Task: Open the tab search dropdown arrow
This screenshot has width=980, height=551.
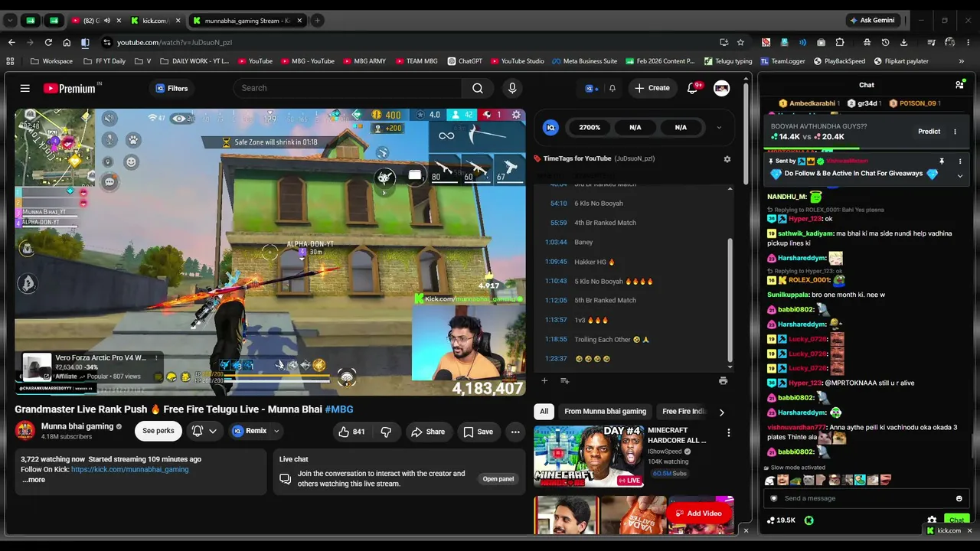Action: point(11,21)
